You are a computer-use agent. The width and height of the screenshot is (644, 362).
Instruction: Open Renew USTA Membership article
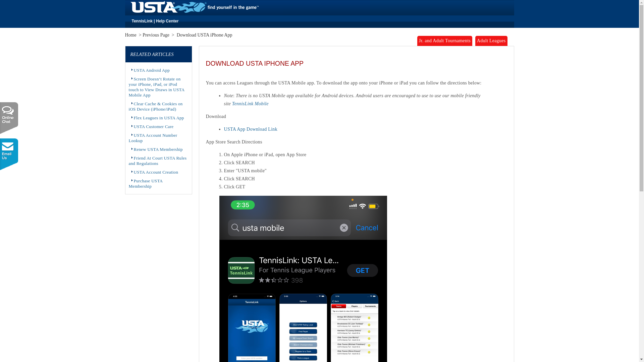point(158,149)
